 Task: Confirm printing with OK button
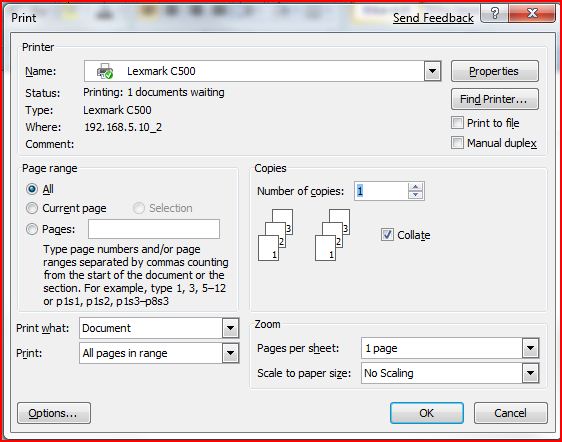pyautogui.click(x=427, y=413)
